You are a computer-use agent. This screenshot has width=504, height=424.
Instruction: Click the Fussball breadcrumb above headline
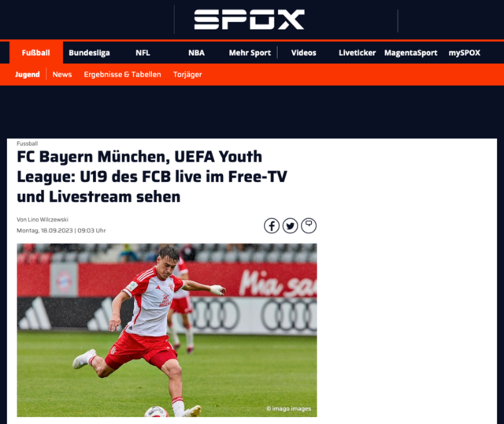click(28, 143)
